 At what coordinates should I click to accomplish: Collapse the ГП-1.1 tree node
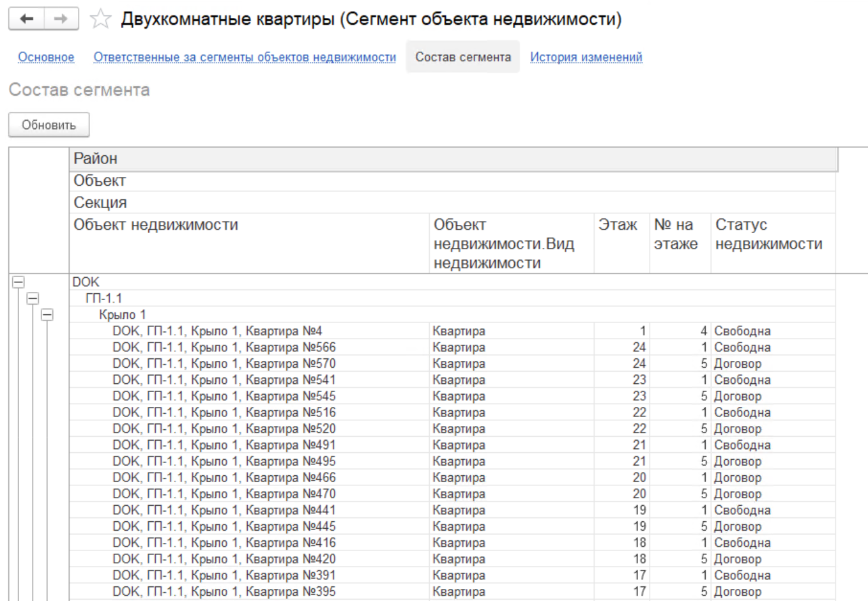pyautogui.click(x=33, y=298)
